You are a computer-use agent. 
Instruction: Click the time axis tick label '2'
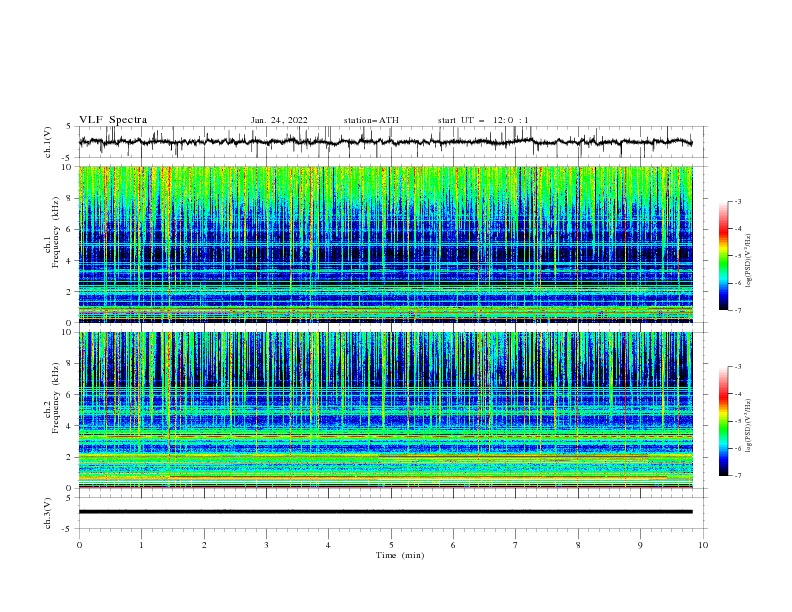pyautogui.click(x=204, y=545)
